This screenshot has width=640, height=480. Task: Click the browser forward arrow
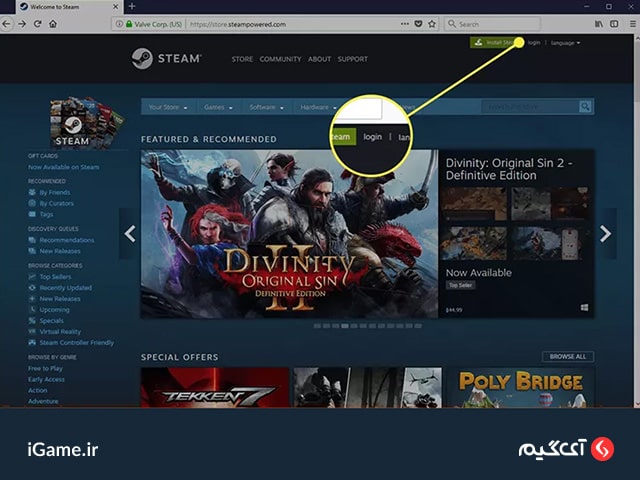point(22,24)
